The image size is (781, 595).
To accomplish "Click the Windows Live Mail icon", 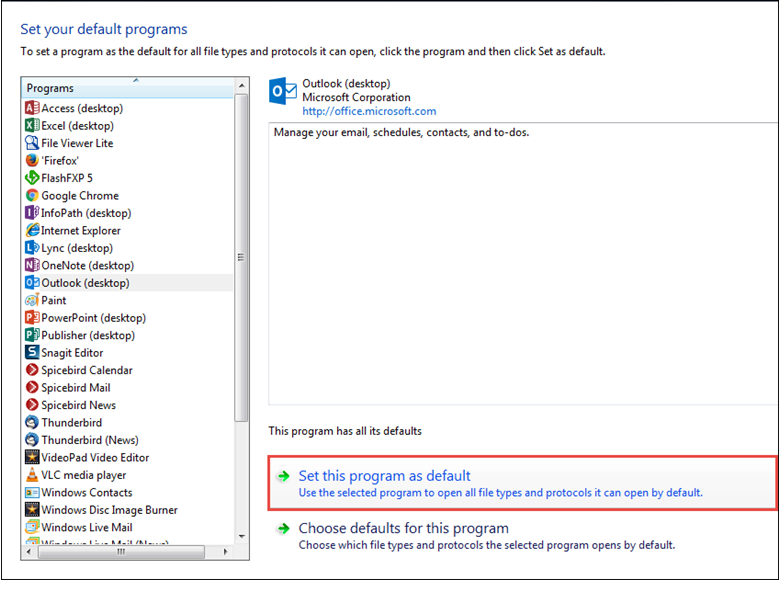I will (x=32, y=527).
